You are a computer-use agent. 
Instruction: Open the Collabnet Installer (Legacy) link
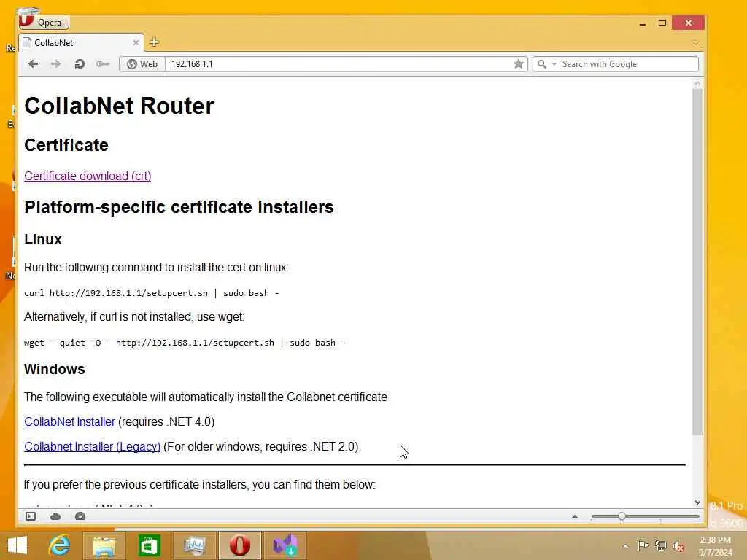93,447
